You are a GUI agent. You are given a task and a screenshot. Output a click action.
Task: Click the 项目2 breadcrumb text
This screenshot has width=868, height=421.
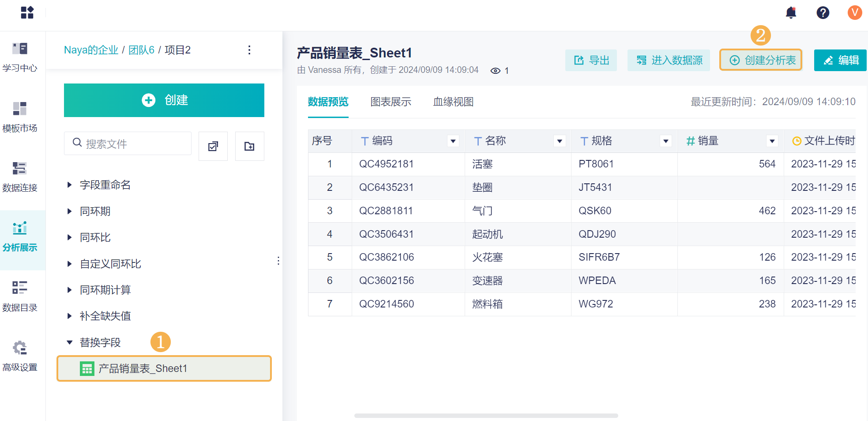point(177,50)
